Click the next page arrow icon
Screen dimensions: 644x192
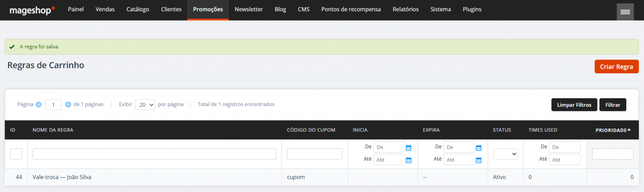[68, 104]
